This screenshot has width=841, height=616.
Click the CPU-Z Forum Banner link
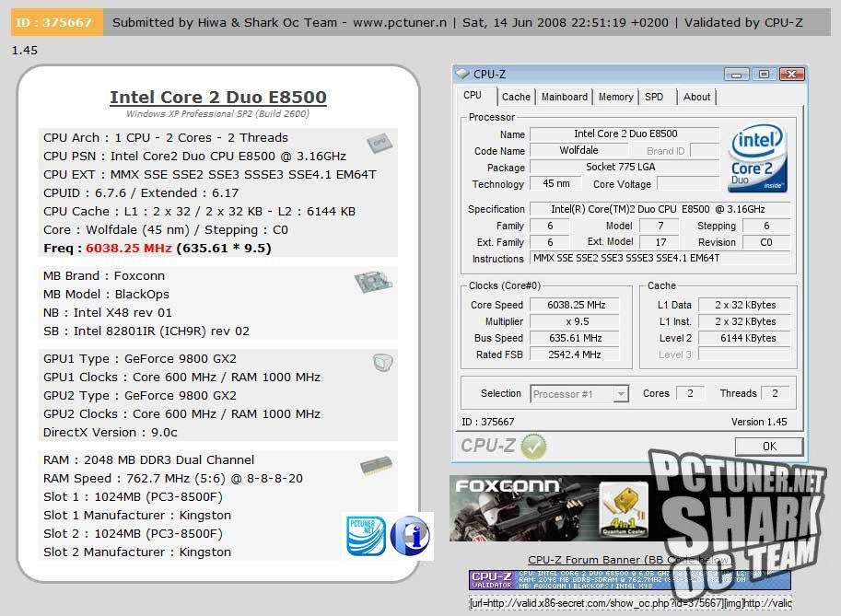tap(630, 560)
